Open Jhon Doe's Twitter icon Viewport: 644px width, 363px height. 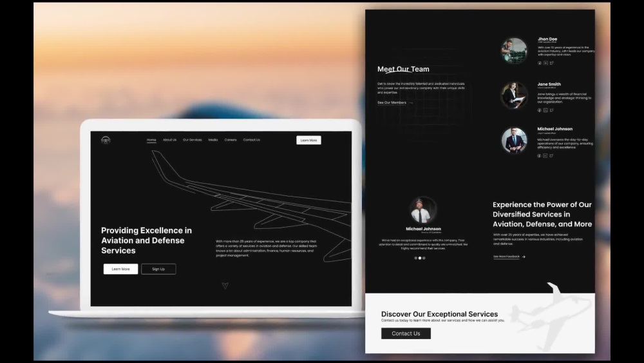point(552,63)
